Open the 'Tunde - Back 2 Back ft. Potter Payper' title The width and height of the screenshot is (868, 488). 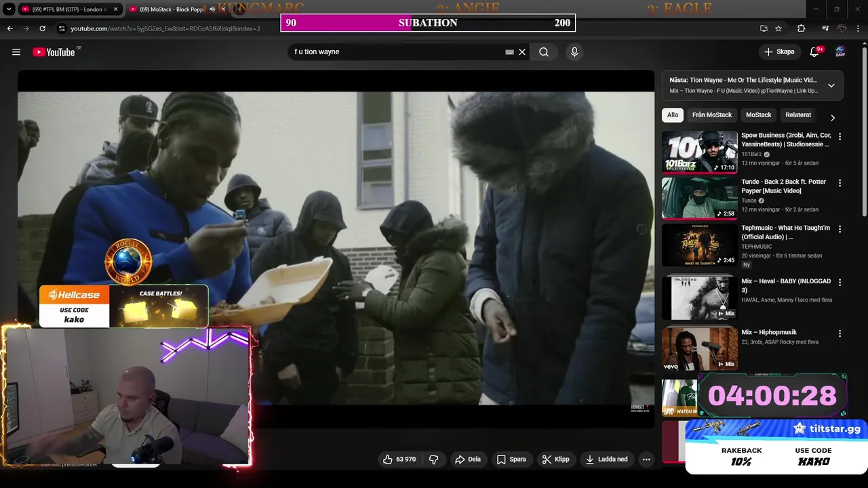[x=784, y=186]
